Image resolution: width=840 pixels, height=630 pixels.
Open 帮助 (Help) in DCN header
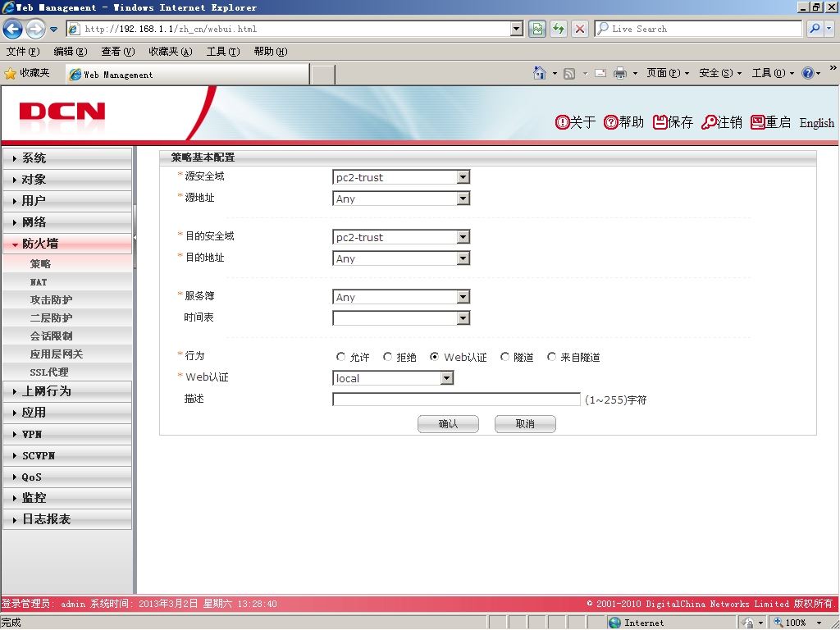point(623,122)
